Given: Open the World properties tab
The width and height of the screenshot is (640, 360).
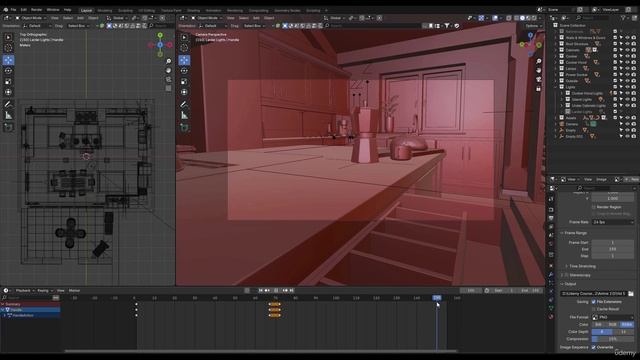Looking at the screenshot, I should [x=551, y=244].
